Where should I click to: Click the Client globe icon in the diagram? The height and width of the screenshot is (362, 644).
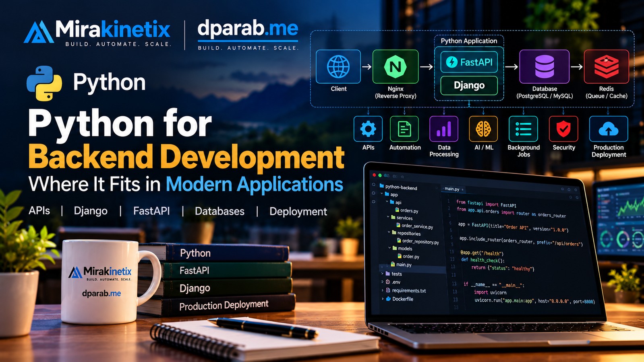point(338,66)
